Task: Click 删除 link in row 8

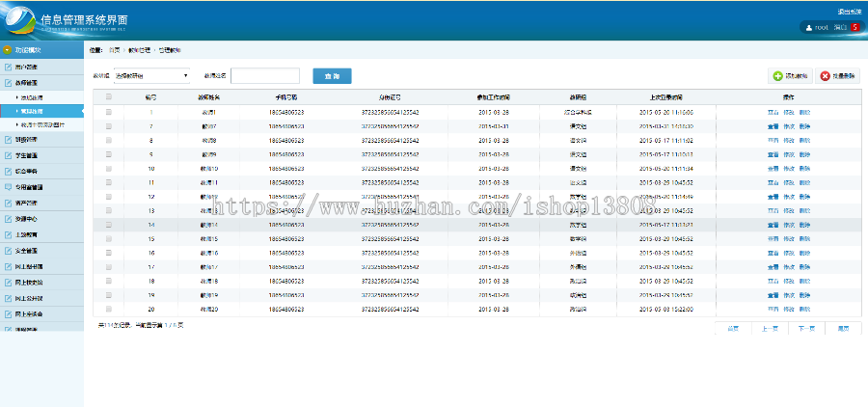Action: coord(805,140)
